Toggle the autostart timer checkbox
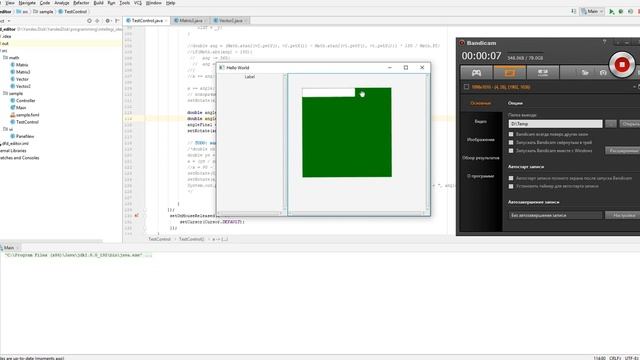This screenshot has width=640, height=360. 511,186
